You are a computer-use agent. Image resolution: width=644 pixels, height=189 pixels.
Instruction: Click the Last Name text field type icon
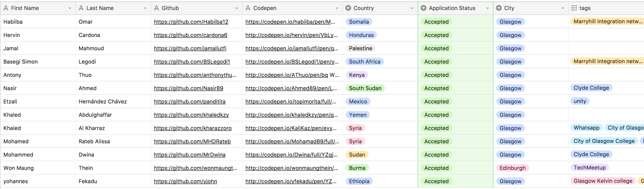point(81,8)
